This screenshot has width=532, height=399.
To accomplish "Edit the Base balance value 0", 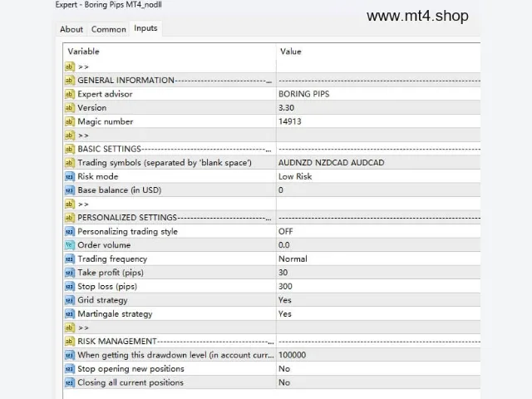I will tap(281, 190).
